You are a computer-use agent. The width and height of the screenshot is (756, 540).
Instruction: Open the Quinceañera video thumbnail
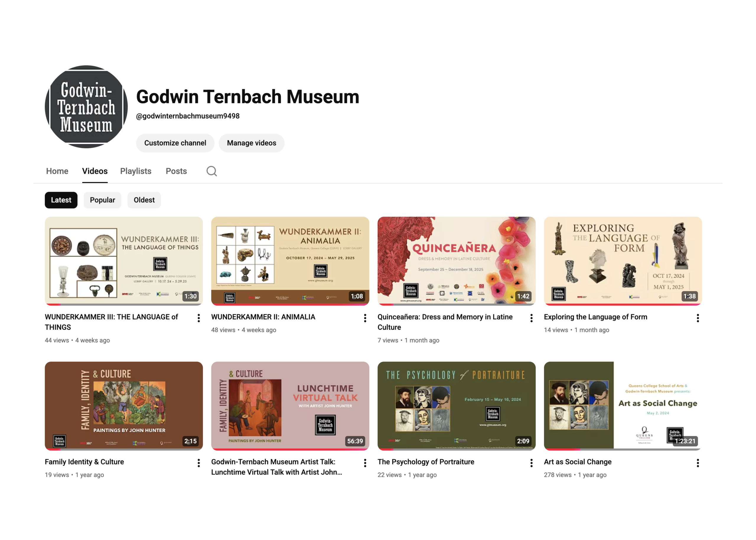click(456, 261)
